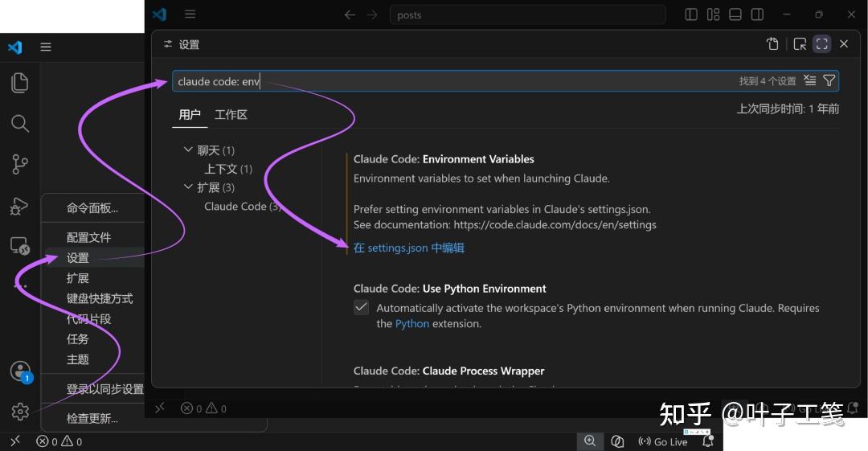This screenshot has height=451, width=868.
Task: Click remote icon in right window status bar
Action: pos(160,408)
